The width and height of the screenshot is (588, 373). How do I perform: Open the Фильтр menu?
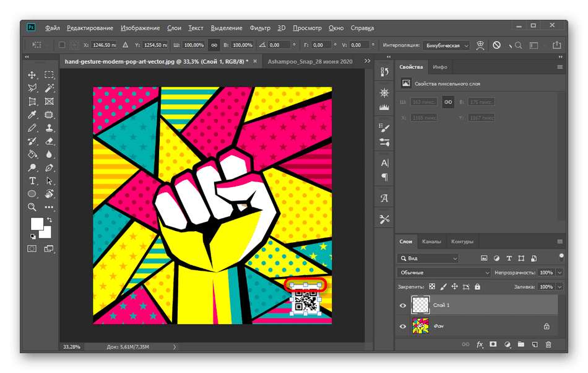tap(260, 28)
